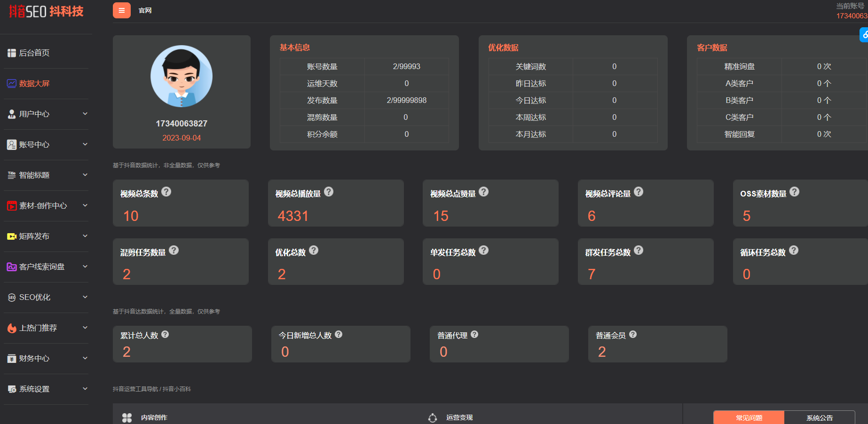Image resolution: width=868 pixels, height=424 pixels.
Task: Click help icon beside 累计总人数
Action: 165,334
